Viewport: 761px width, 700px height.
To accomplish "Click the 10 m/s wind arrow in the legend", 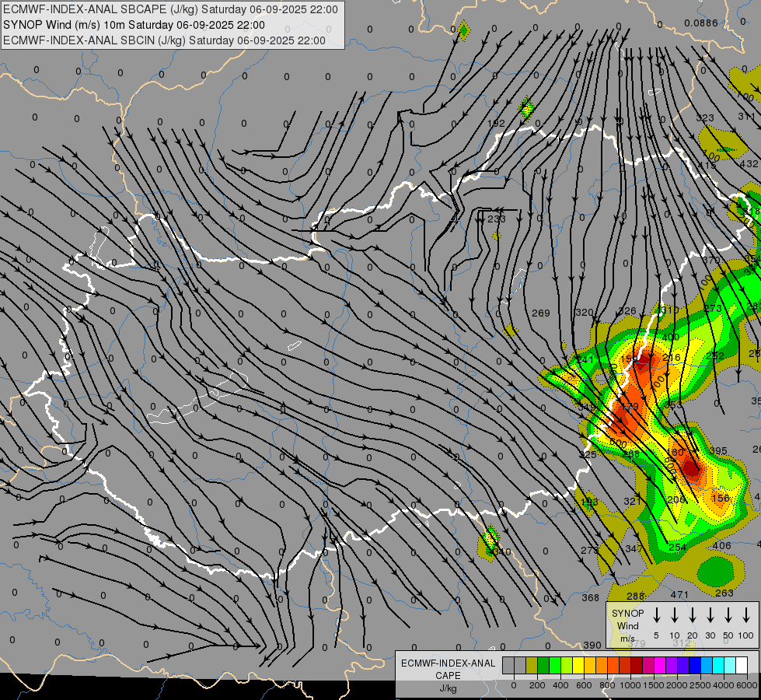I will tap(674, 614).
